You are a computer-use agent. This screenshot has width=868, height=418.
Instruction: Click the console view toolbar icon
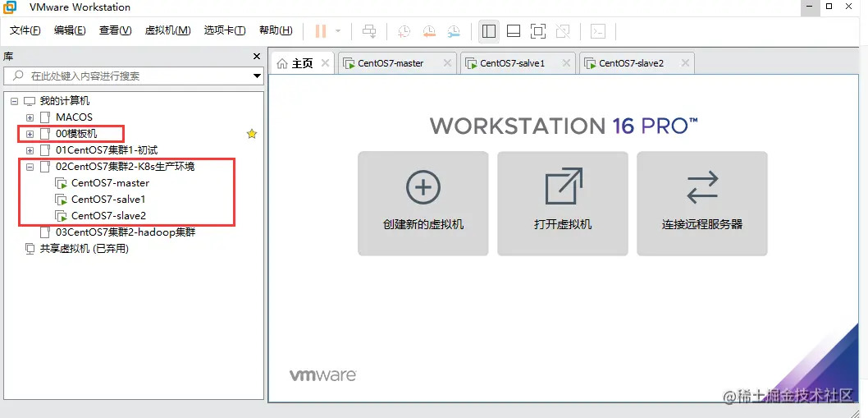click(598, 31)
